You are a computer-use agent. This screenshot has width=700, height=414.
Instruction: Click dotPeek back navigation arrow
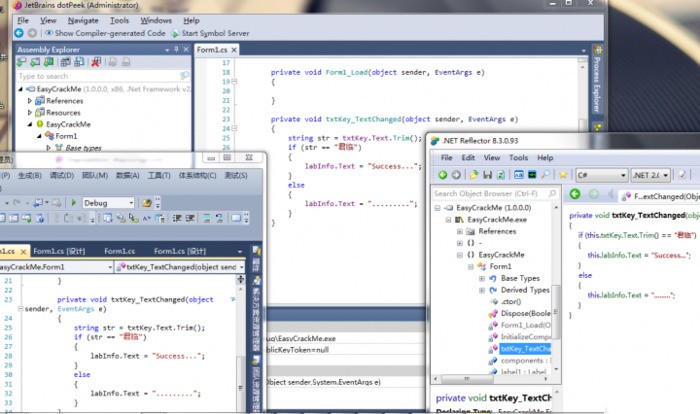19,33
